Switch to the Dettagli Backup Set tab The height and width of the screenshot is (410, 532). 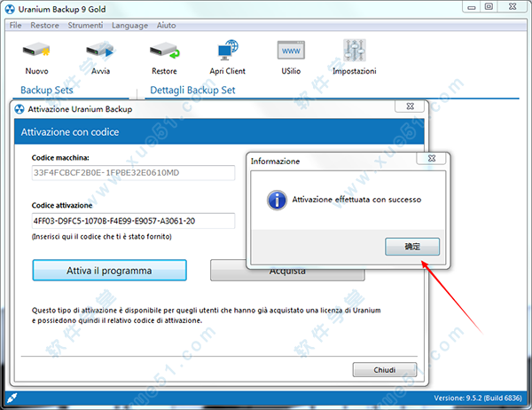coord(192,90)
